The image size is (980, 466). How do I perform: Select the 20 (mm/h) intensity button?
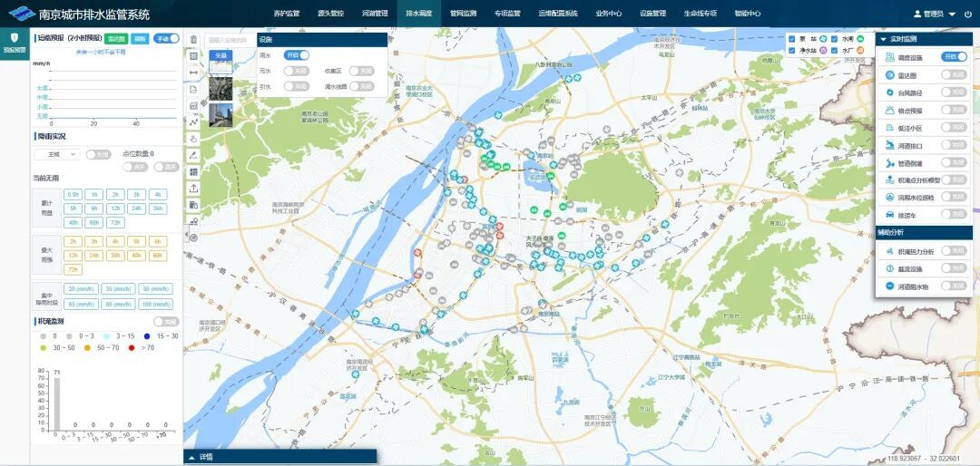[x=82, y=289]
